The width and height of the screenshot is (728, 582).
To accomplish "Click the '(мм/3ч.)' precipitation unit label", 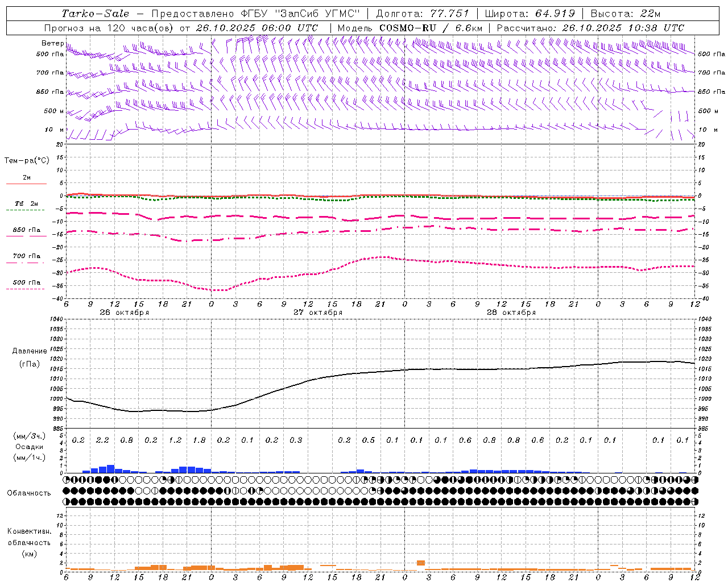I will tap(30, 436).
